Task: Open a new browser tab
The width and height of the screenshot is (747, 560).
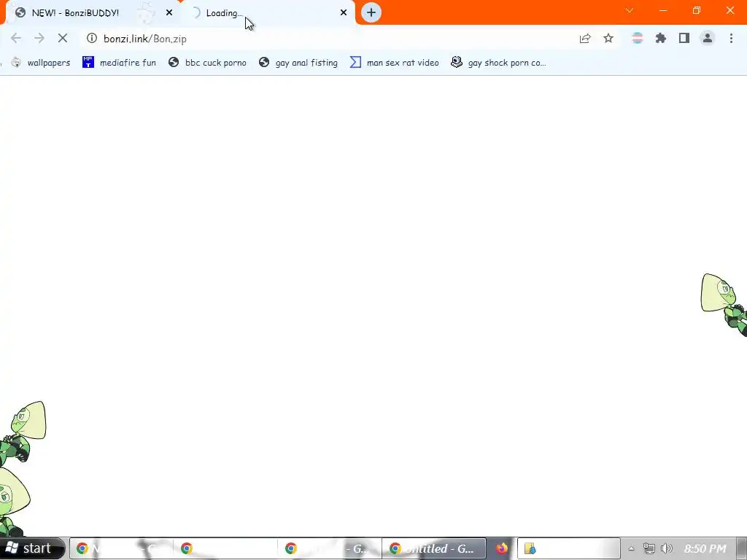Action: pyautogui.click(x=371, y=13)
